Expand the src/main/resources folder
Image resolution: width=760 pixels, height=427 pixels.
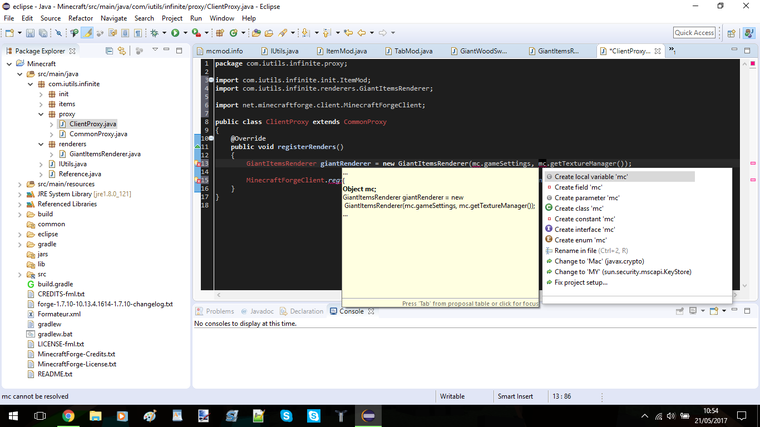pyautogui.click(x=20, y=184)
